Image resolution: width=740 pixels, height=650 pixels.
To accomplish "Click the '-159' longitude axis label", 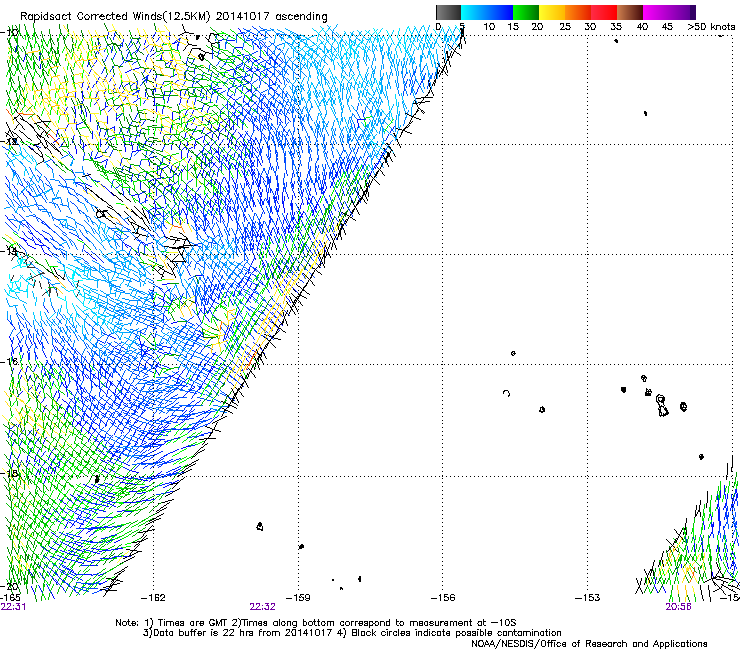I will coord(298,598).
